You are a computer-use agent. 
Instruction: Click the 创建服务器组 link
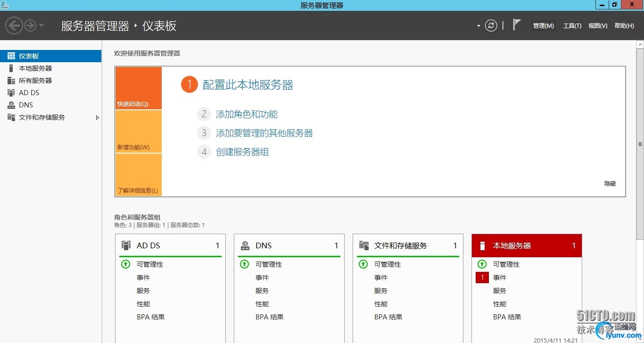(242, 152)
